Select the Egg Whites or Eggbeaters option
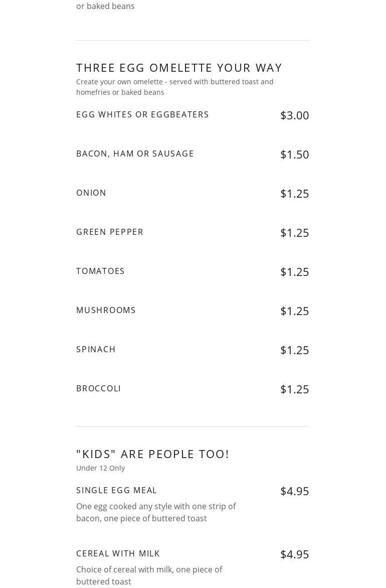386x588 pixels. 142,114
